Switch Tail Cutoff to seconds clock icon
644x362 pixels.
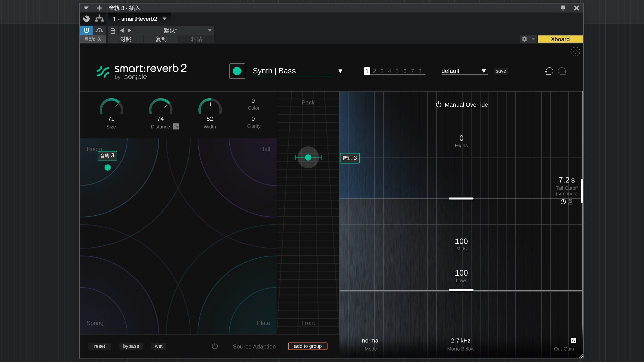point(563,202)
